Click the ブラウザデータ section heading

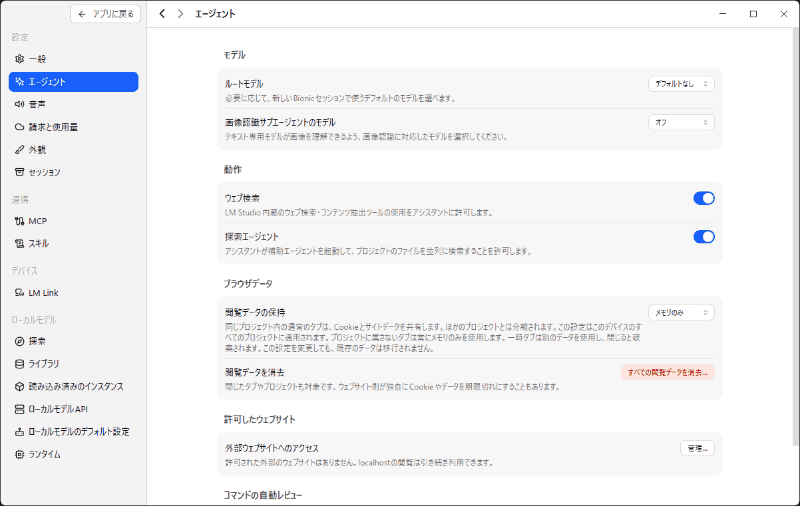248,284
